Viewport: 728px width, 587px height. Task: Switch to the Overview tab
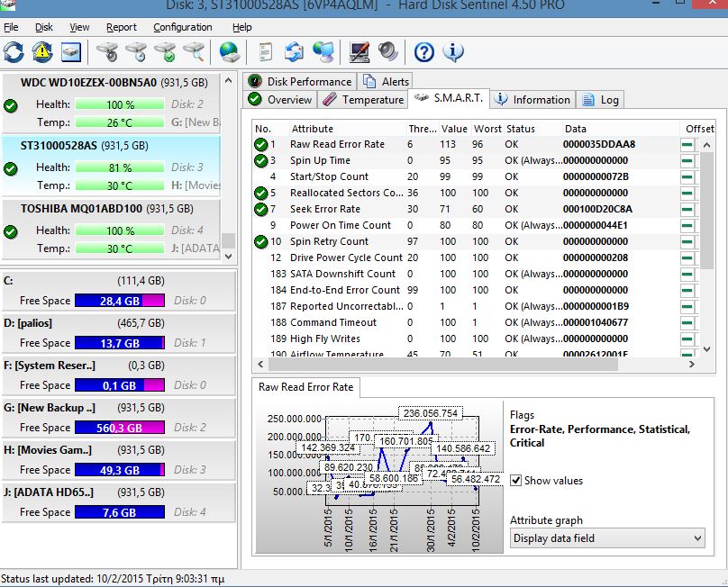click(x=280, y=99)
